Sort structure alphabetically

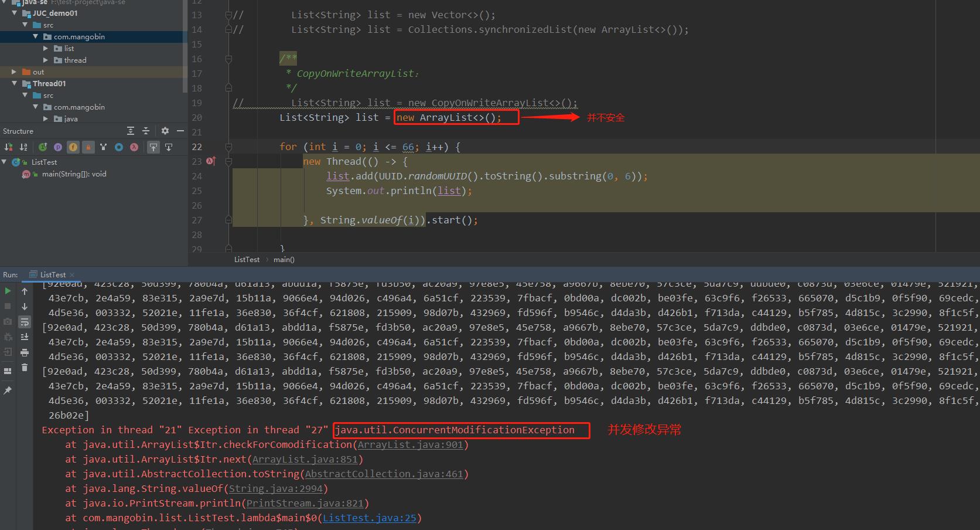[23, 147]
